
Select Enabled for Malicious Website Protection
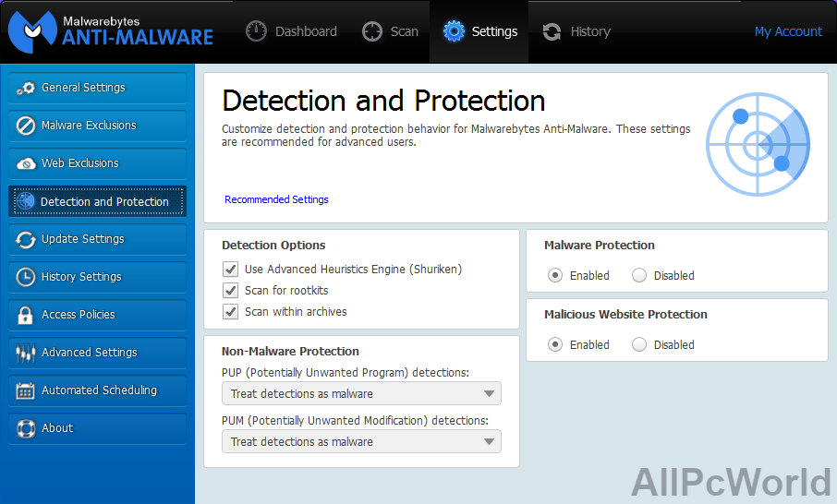pyautogui.click(x=555, y=345)
